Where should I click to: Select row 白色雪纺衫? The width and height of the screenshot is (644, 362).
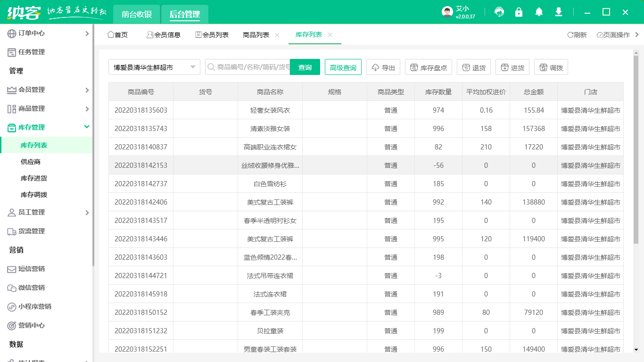click(x=366, y=184)
